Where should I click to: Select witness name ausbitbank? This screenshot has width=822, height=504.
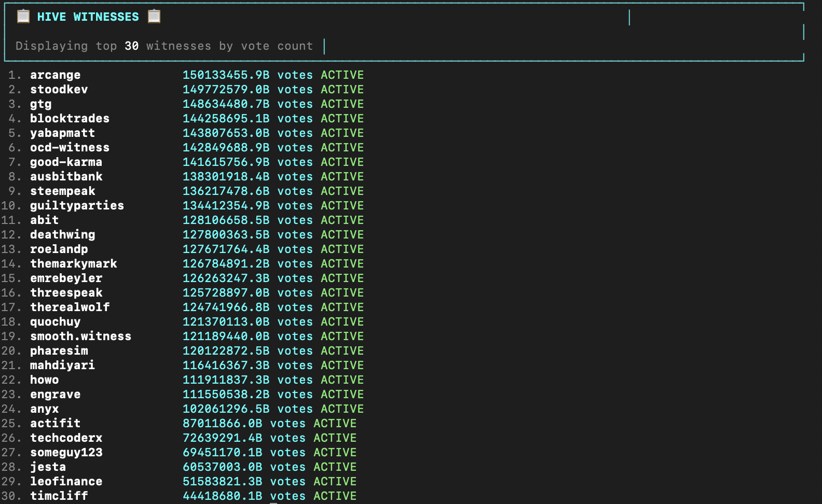point(66,177)
